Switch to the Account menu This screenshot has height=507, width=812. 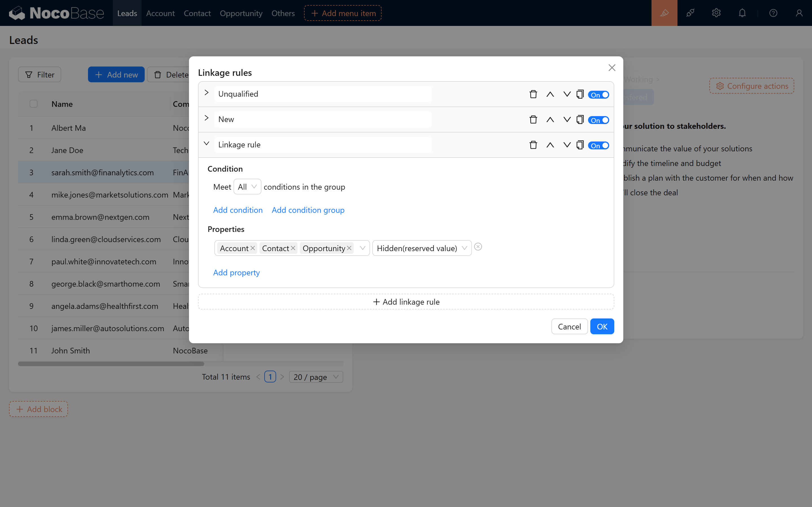tap(160, 13)
